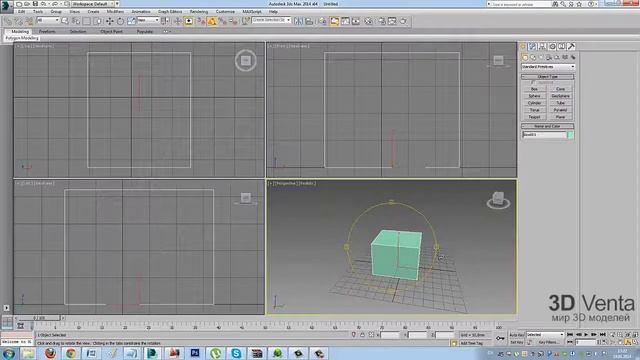
Task: Toggle the Auto Key button
Action: [x=517, y=335]
